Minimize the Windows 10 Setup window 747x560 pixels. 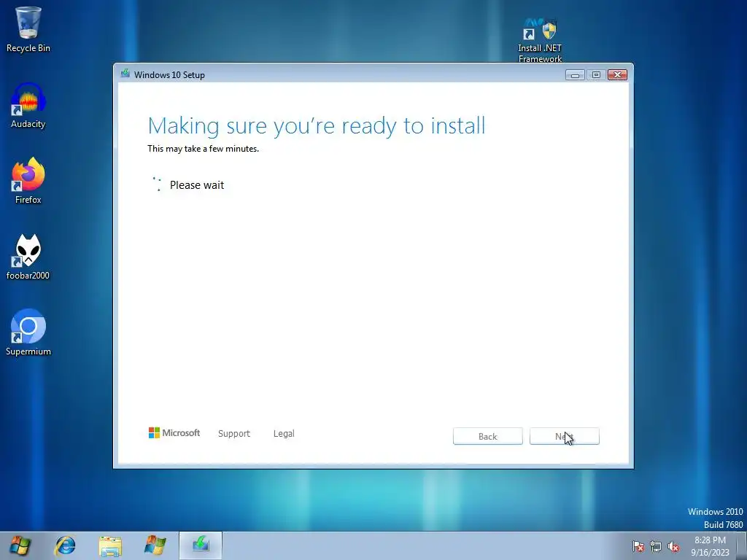(575, 75)
